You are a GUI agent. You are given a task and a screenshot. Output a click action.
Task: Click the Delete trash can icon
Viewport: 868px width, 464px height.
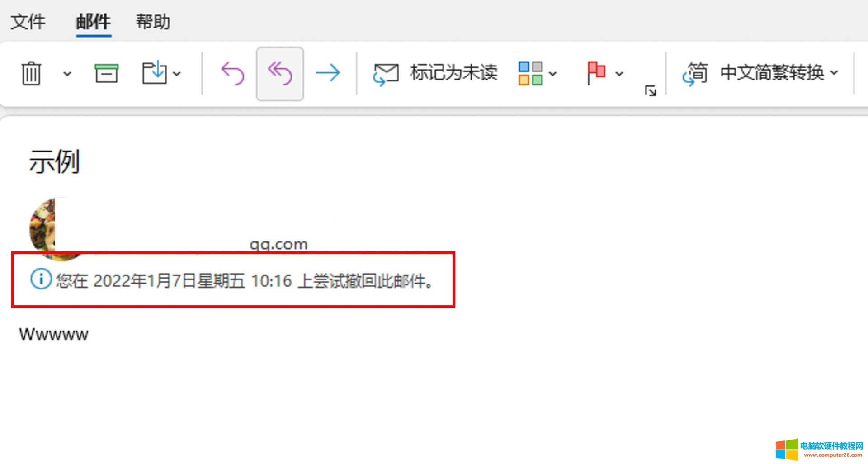[x=31, y=73]
